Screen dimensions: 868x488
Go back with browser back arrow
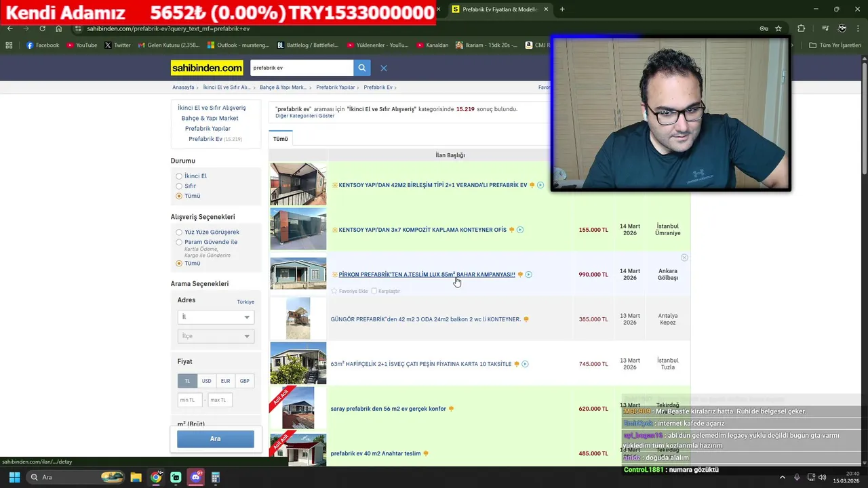coord(10,28)
